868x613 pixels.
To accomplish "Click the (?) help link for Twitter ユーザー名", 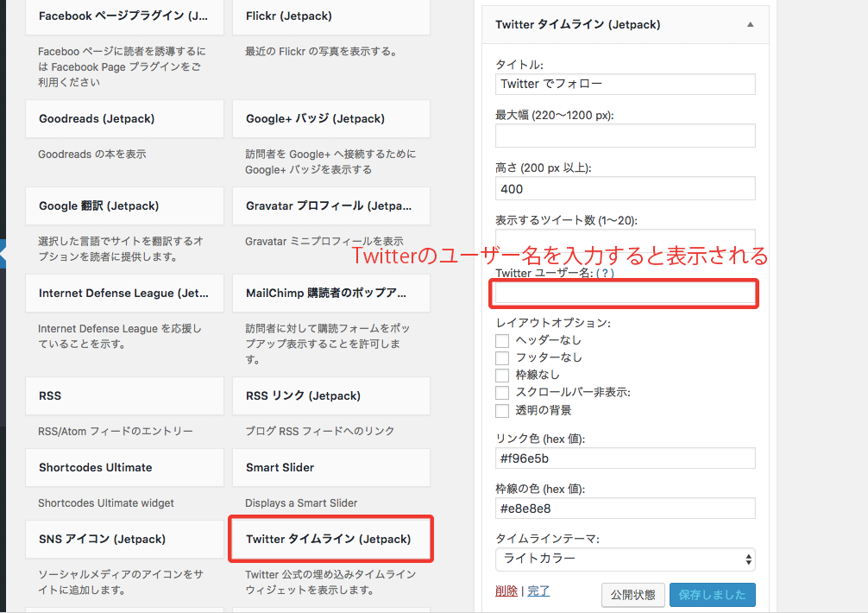I will (x=604, y=273).
